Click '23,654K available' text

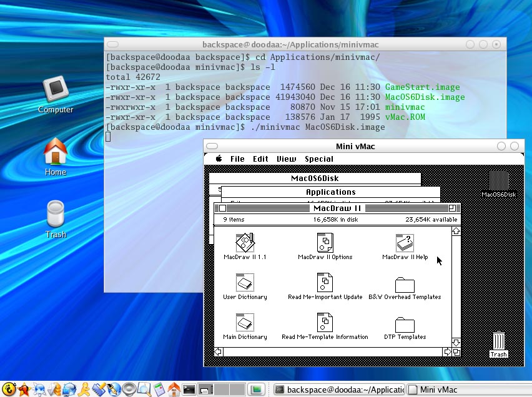coord(431,220)
